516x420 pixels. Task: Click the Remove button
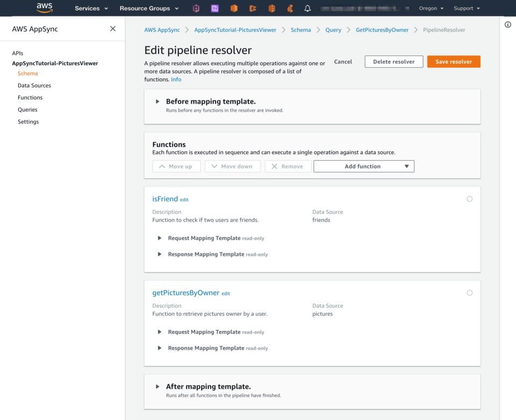(288, 166)
